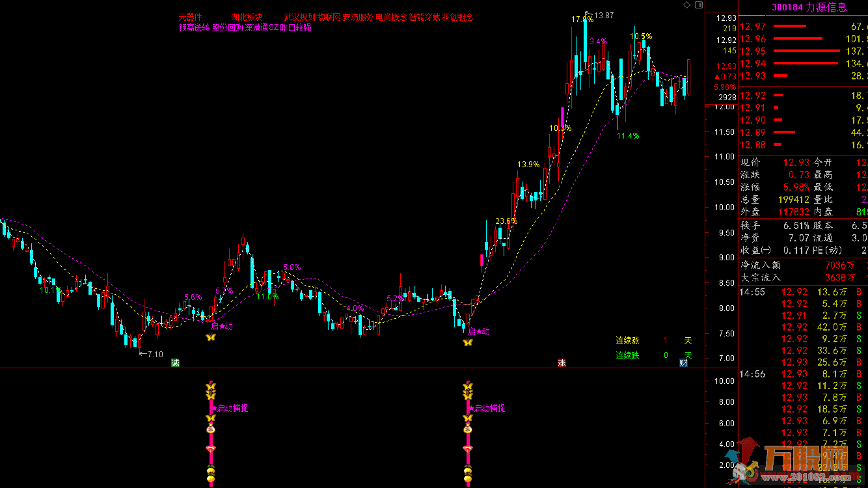
Task: Open the 安防服务 concept tag
Action: pyautogui.click(x=358, y=18)
